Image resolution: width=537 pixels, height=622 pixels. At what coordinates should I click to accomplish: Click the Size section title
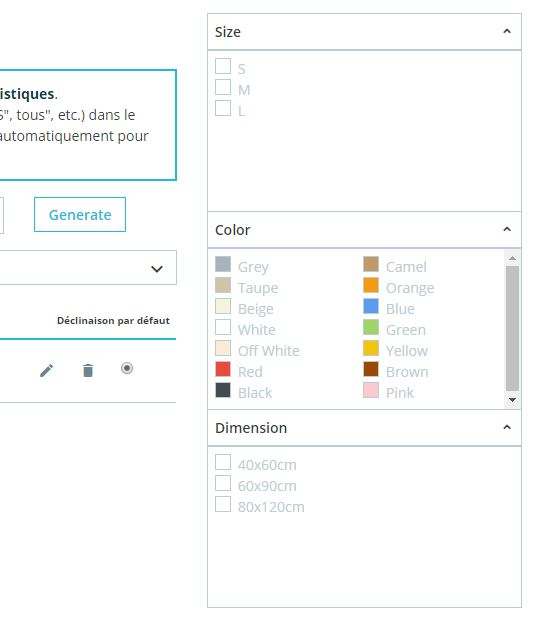coord(228,32)
